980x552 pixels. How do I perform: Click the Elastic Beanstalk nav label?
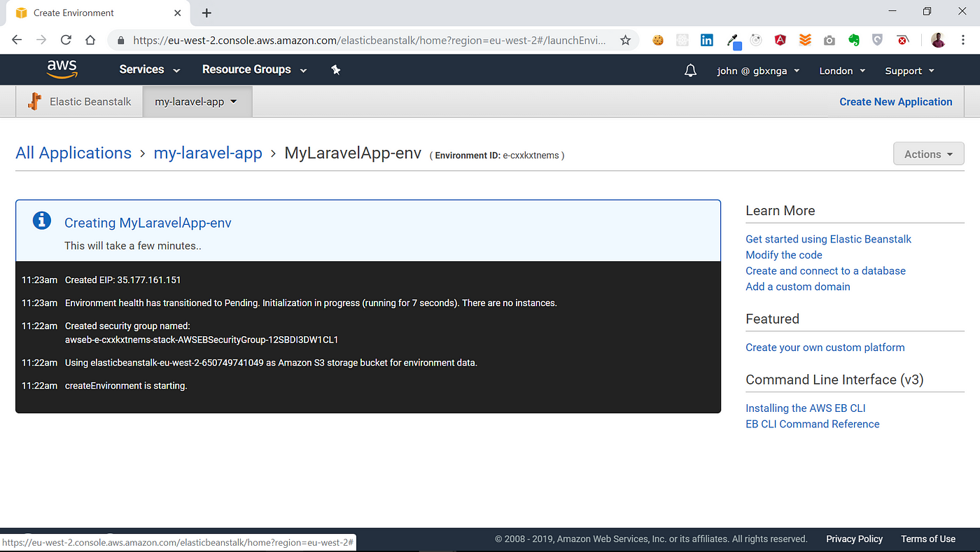90,102
